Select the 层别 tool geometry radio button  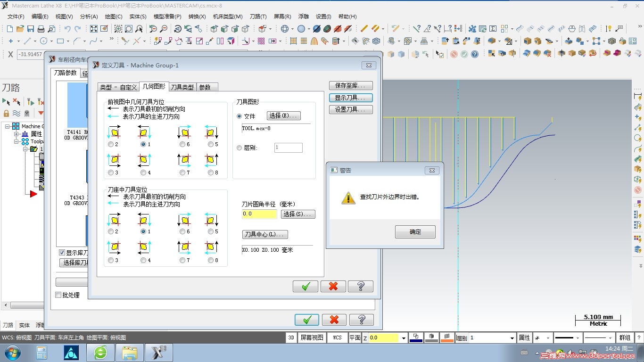click(x=239, y=148)
